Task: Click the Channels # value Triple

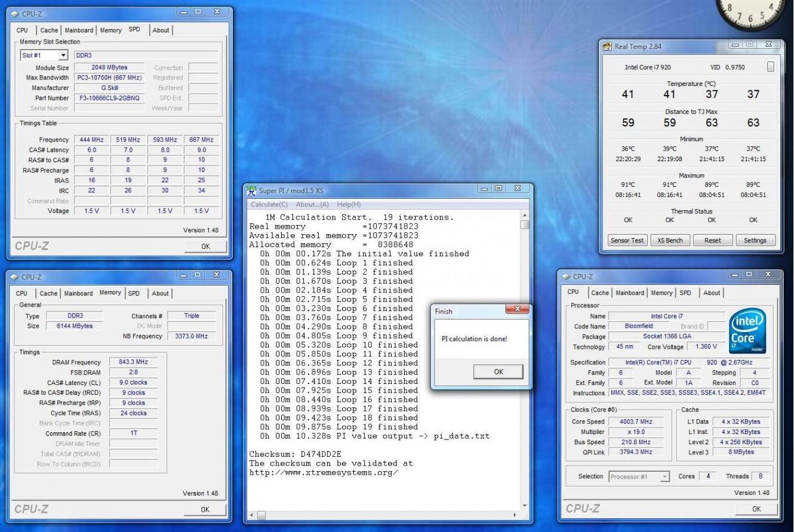Action: (192, 316)
